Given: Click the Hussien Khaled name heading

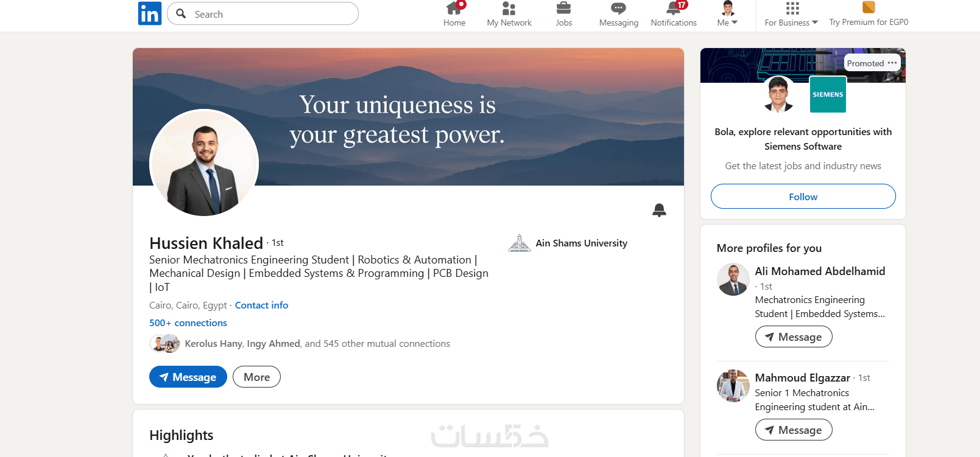Looking at the screenshot, I should click(x=206, y=243).
